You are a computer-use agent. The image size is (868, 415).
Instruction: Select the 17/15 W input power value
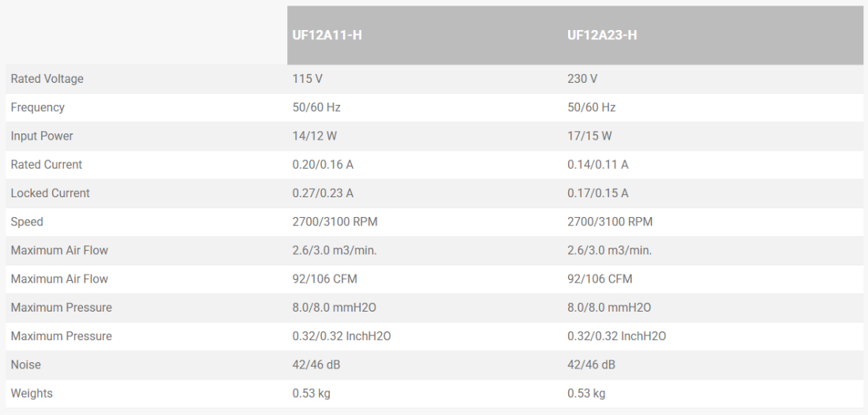click(x=589, y=136)
